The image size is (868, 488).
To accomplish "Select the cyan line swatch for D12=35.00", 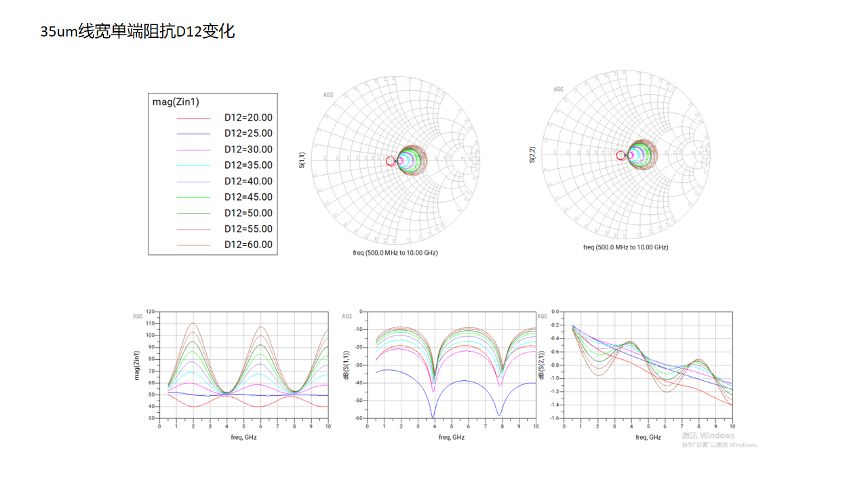I will 193,166.
